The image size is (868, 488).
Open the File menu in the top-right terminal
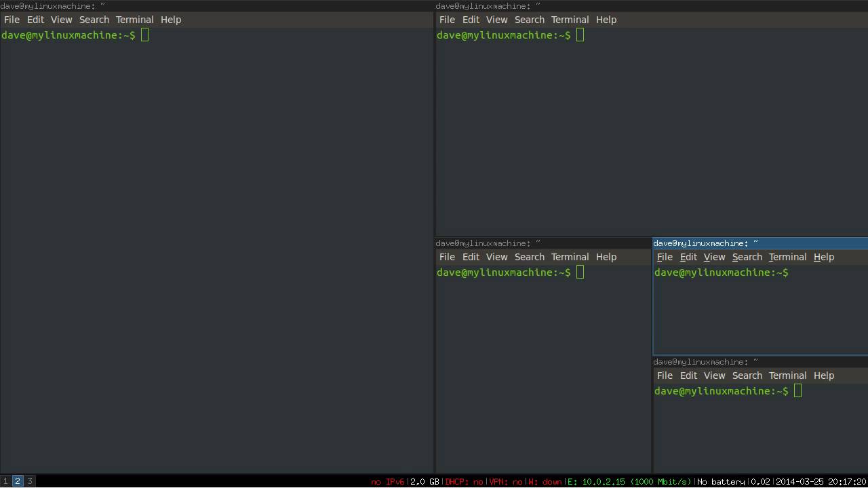click(447, 19)
